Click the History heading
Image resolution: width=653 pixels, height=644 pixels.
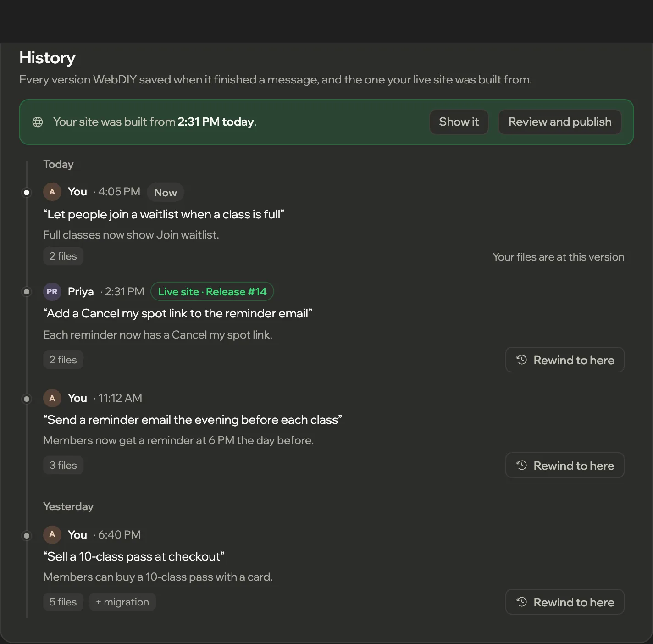pyautogui.click(x=47, y=58)
